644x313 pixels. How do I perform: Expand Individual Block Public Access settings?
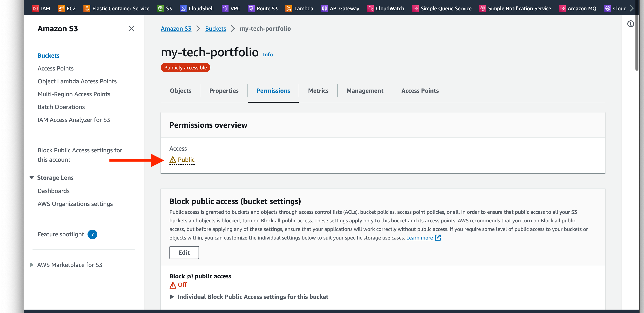point(172,297)
